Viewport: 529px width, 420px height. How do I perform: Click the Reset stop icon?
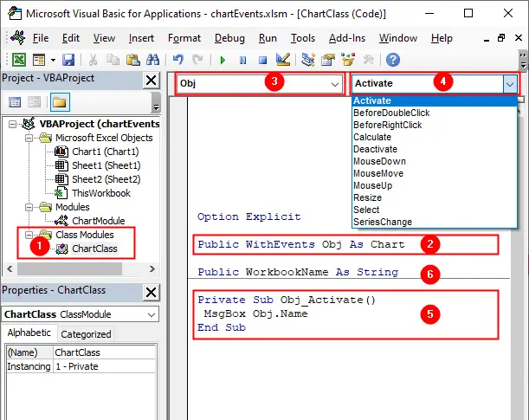pos(262,61)
